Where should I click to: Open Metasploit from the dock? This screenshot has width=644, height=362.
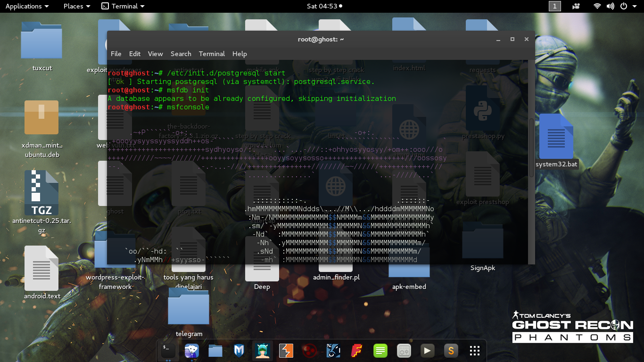239,351
